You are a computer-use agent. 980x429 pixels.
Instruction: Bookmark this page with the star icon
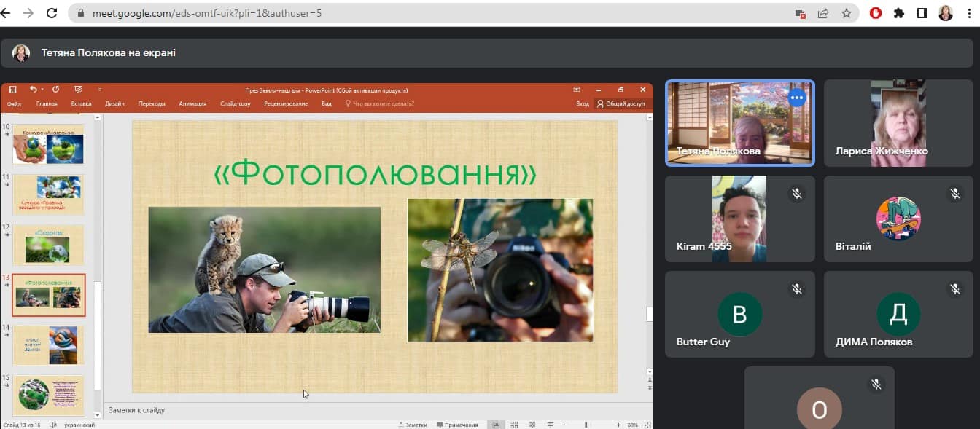[846, 13]
